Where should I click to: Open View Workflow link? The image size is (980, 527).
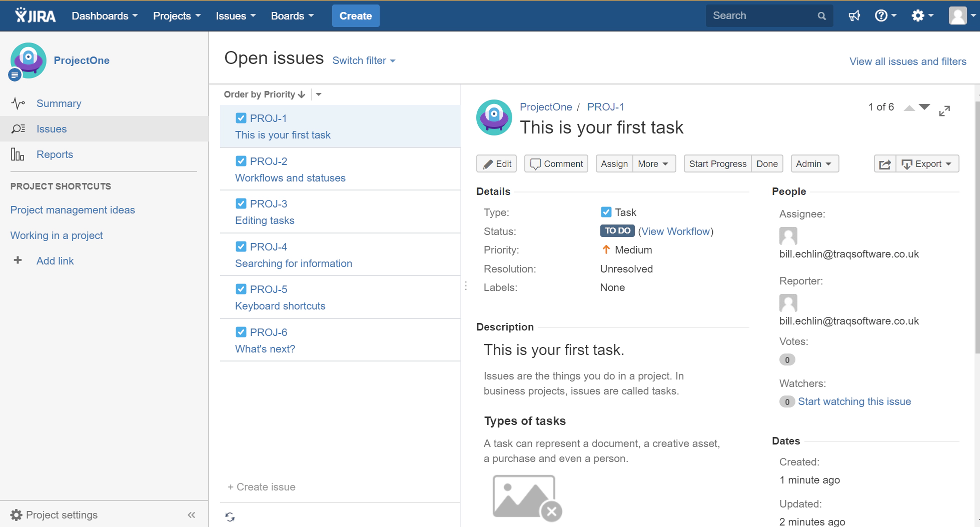675,231
